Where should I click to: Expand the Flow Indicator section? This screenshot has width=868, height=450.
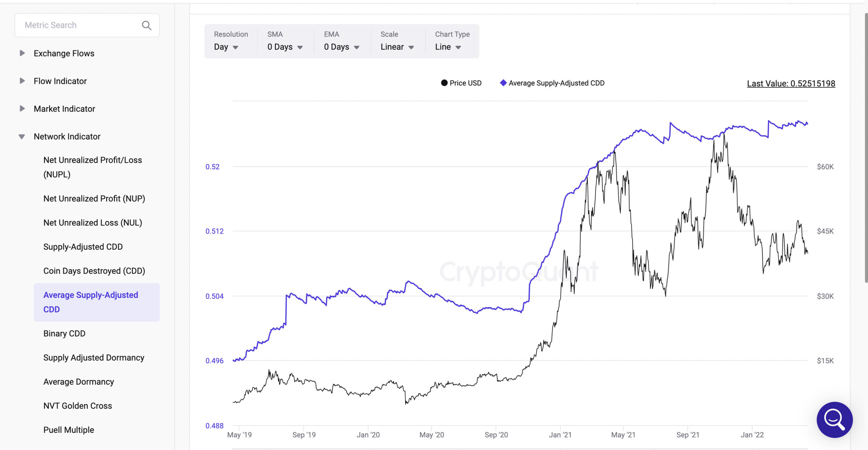(x=22, y=81)
